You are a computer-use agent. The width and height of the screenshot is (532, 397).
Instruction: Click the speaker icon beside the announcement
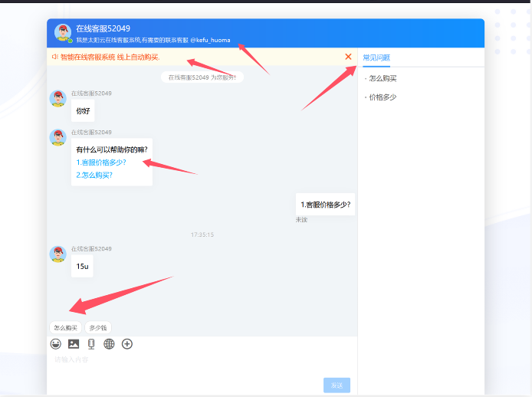coord(55,57)
